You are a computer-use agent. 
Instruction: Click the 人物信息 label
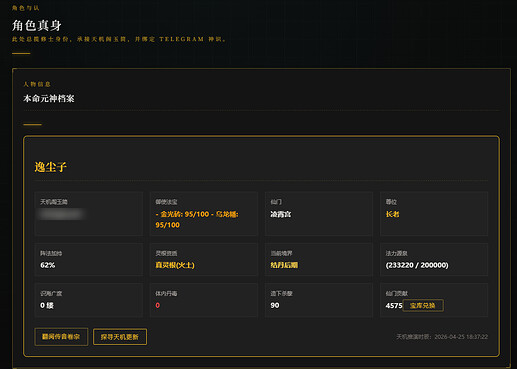(37, 84)
